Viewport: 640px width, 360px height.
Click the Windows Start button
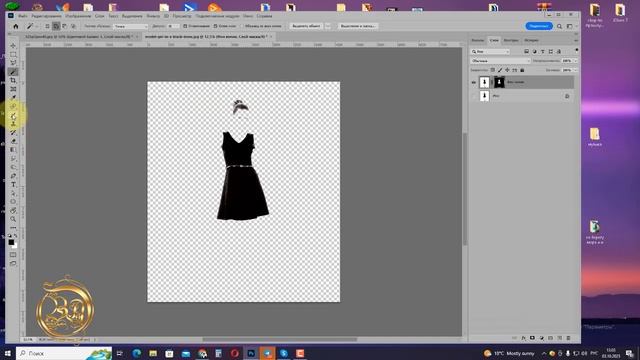tap(7, 353)
